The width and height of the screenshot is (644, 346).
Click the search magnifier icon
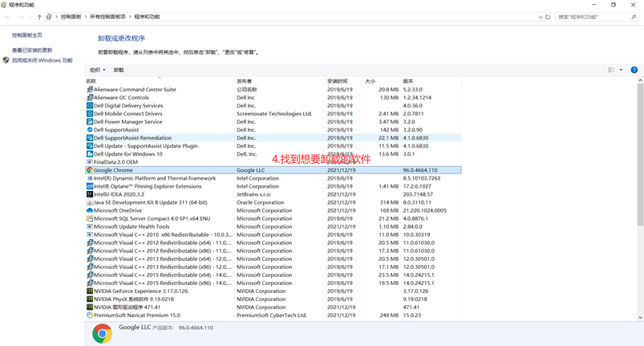tap(634, 17)
